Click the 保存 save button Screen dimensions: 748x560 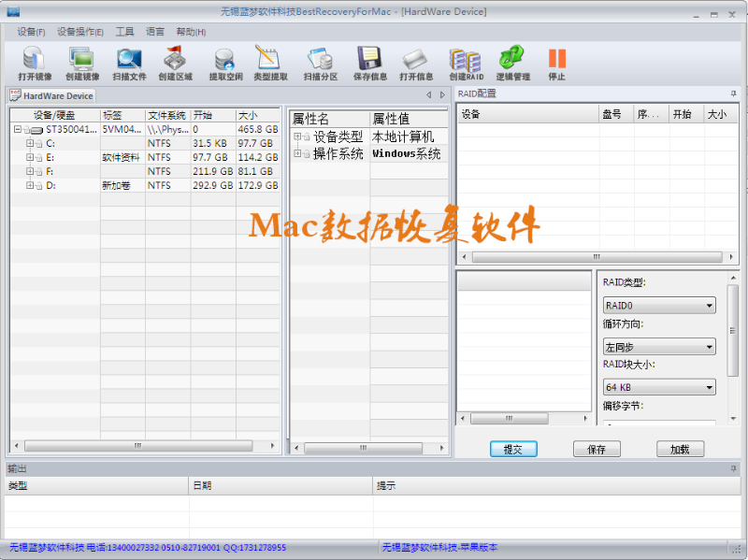pos(597,449)
